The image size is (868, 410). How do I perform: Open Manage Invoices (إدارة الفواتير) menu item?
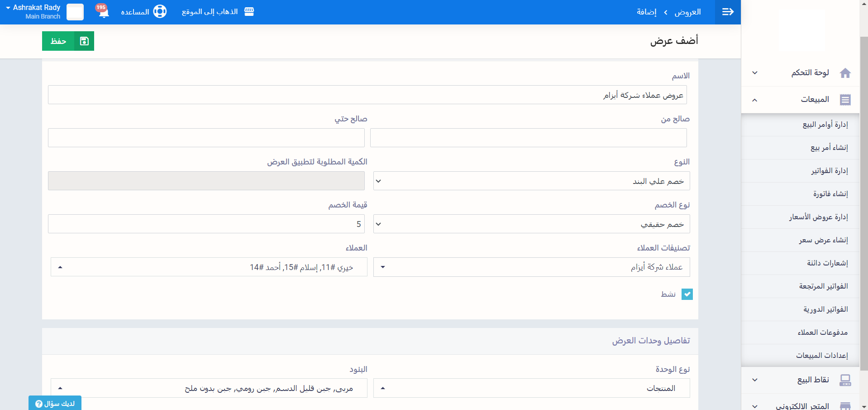829,171
